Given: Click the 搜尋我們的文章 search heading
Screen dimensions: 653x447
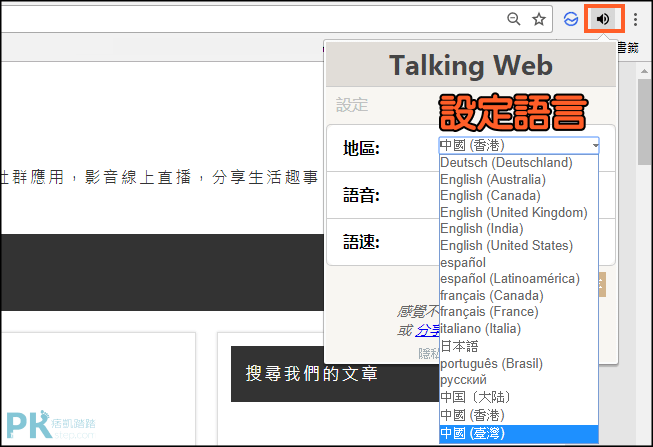Looking at the screenshot, I should click(312, 373).
